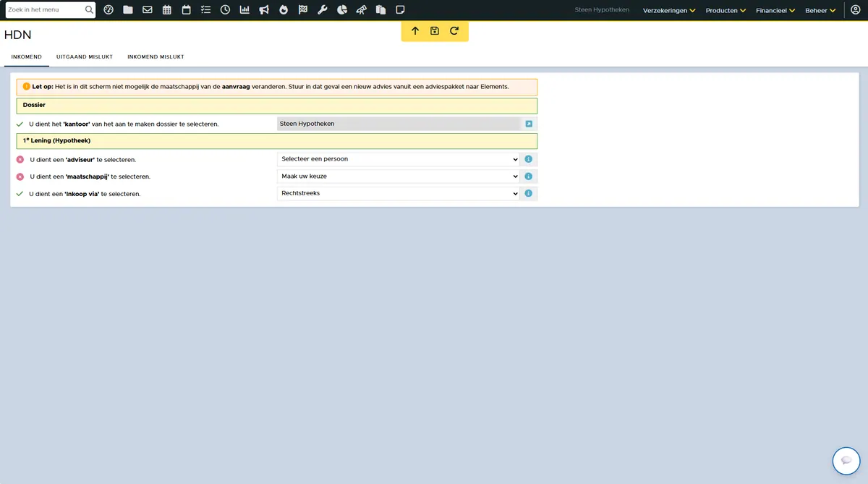Click the open-link button beside Steen Hypotheken field
The width and height of the screenshot is (868, 484).
point(529,124)
